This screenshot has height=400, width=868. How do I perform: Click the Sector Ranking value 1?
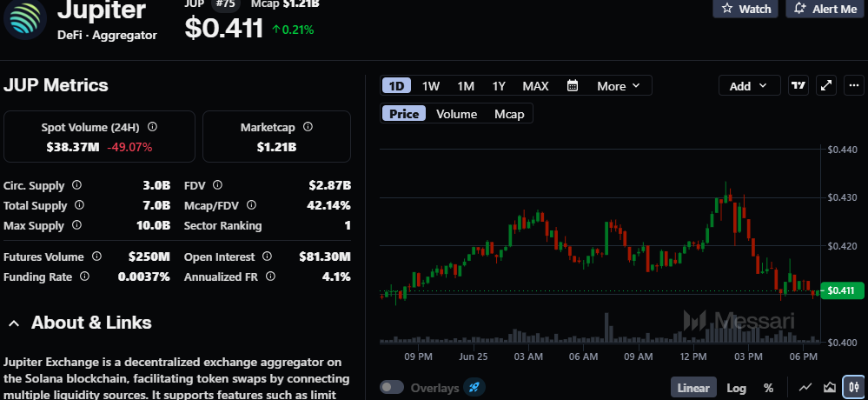[x=348, y=225]
